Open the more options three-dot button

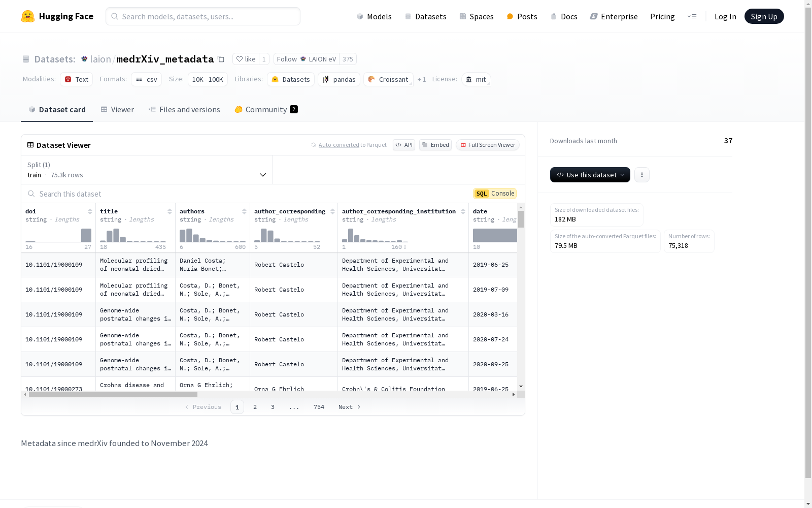pos(642,175)
